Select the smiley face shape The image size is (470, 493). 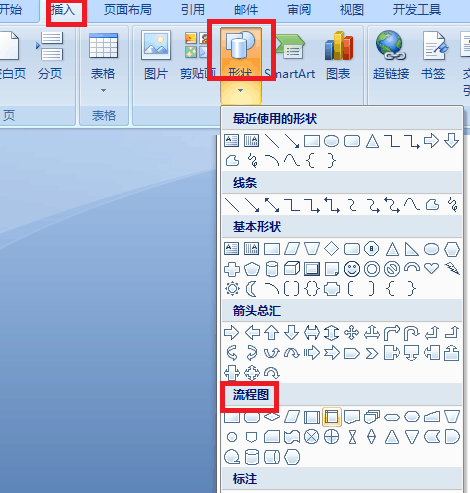pos(352,269)
